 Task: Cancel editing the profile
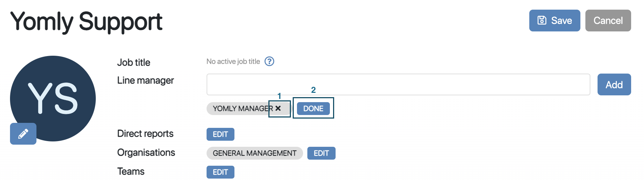pos(608,21)
